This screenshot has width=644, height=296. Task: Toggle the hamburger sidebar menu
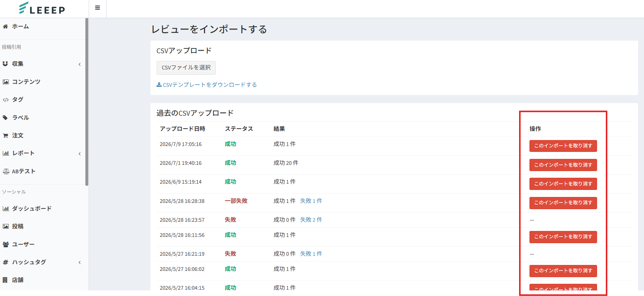tap(98, 8)
